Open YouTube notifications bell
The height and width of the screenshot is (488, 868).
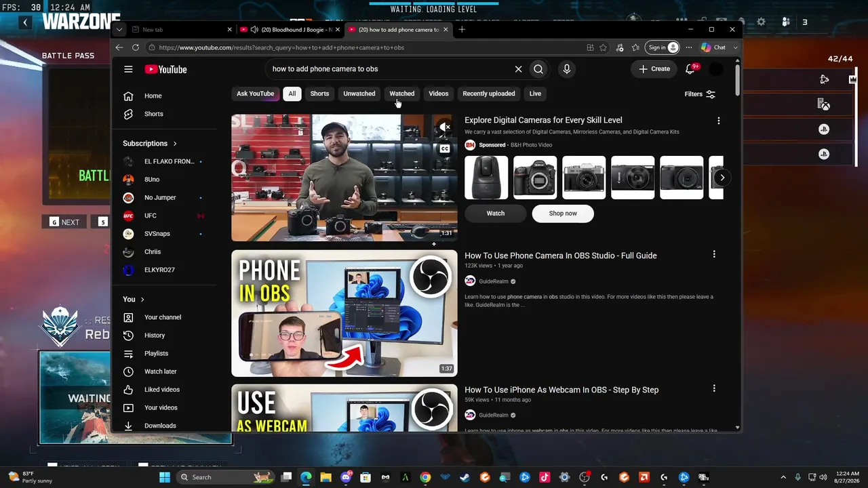click(690, 69)
